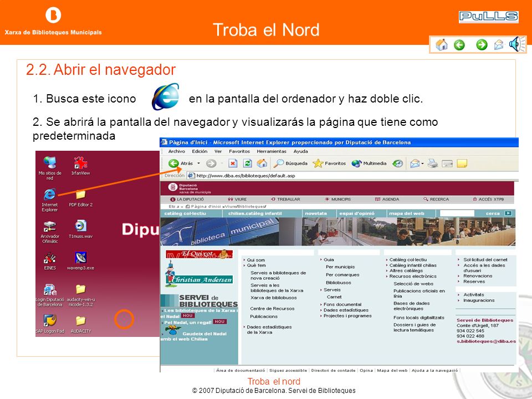Select the novetats tab
The height and width of the screenshot is (399, 532).
[x=316, y=213]
